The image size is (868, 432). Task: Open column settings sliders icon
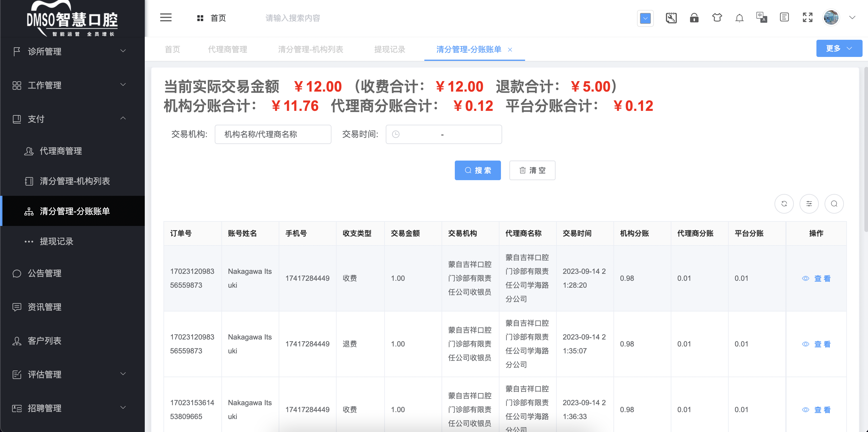809,204
